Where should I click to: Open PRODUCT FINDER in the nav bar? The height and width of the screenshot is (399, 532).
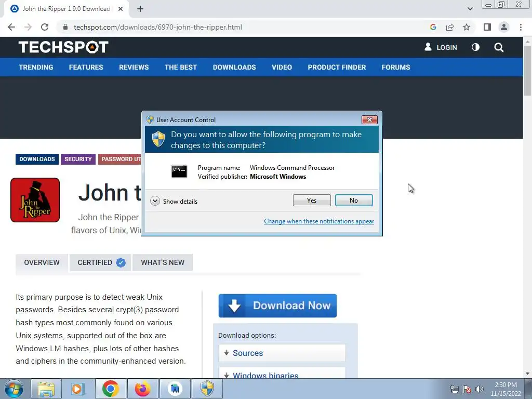pyautogui.click(x=337, y=67)
